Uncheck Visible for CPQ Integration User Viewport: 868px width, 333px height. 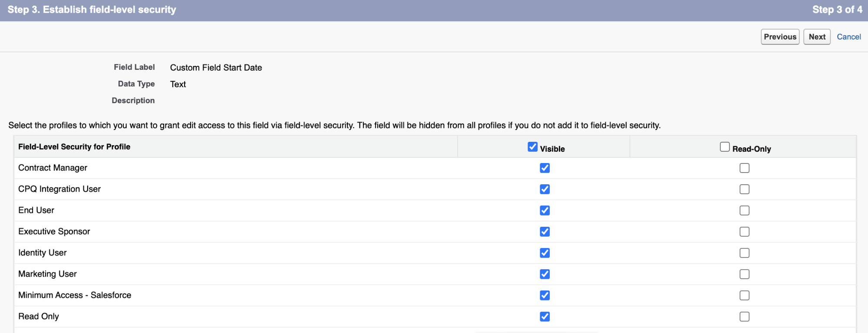(545, 189)
